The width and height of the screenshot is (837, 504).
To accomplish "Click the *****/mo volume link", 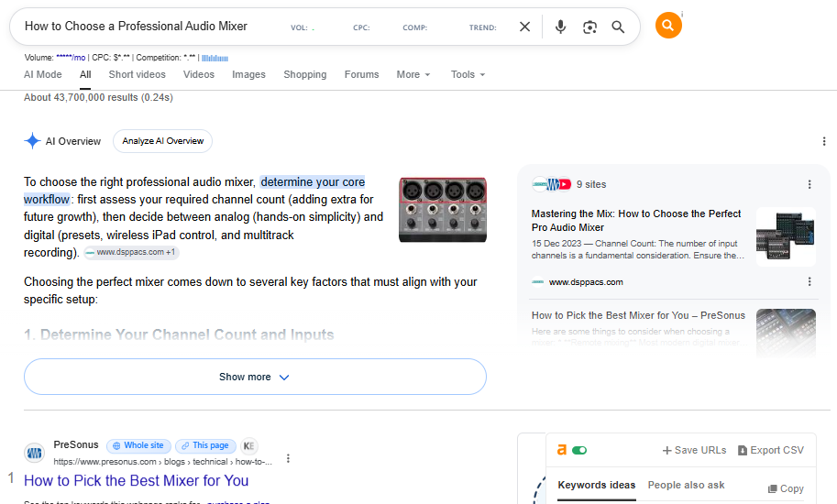I will pyautogui.click(x=71, y=58).
